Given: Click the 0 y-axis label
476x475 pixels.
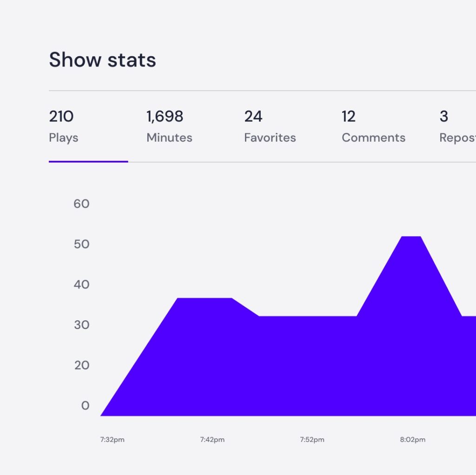Looking at the screenshot, I should coord(85,405).
